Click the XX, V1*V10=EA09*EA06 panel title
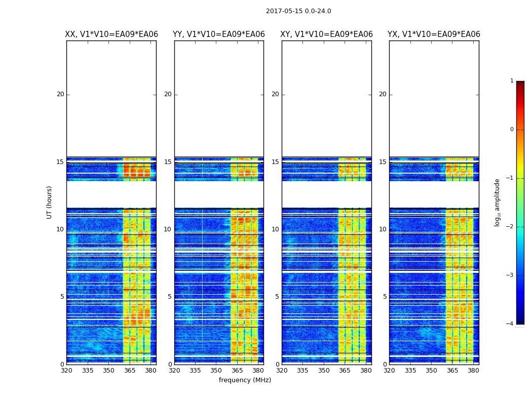Screen dimensions: 532x405 pyautogui.click(x=111, y=34)
